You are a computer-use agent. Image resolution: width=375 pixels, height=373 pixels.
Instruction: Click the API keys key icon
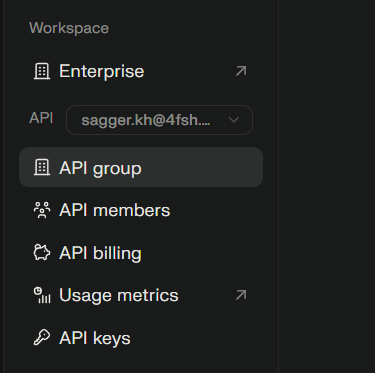[x=42, y=337]
